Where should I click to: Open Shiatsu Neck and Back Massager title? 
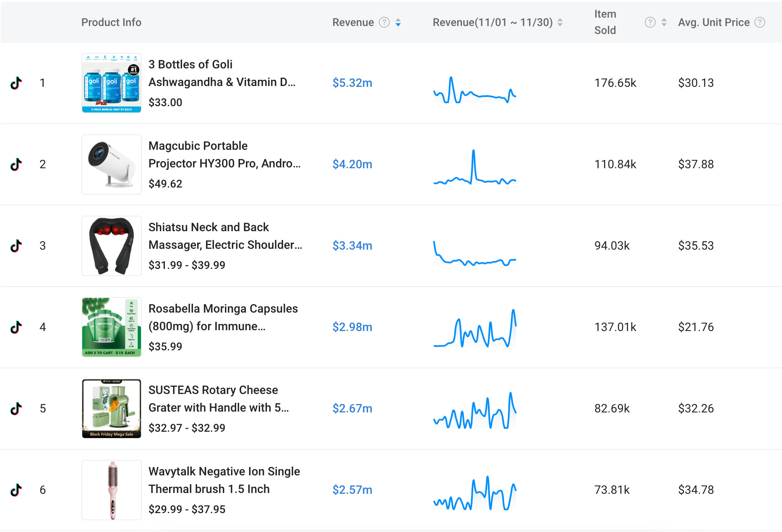click(225, 236)
